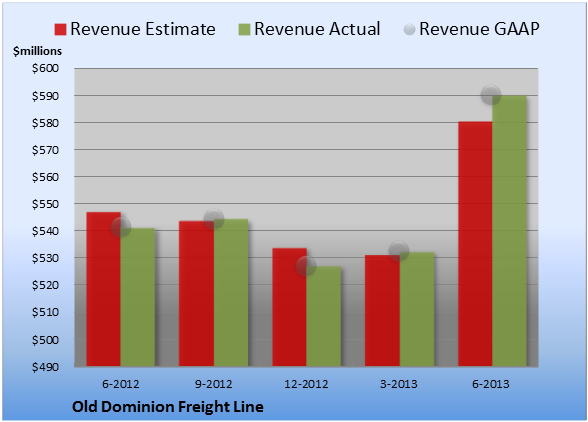Select the red estimate bar for 6-2013

475,244
